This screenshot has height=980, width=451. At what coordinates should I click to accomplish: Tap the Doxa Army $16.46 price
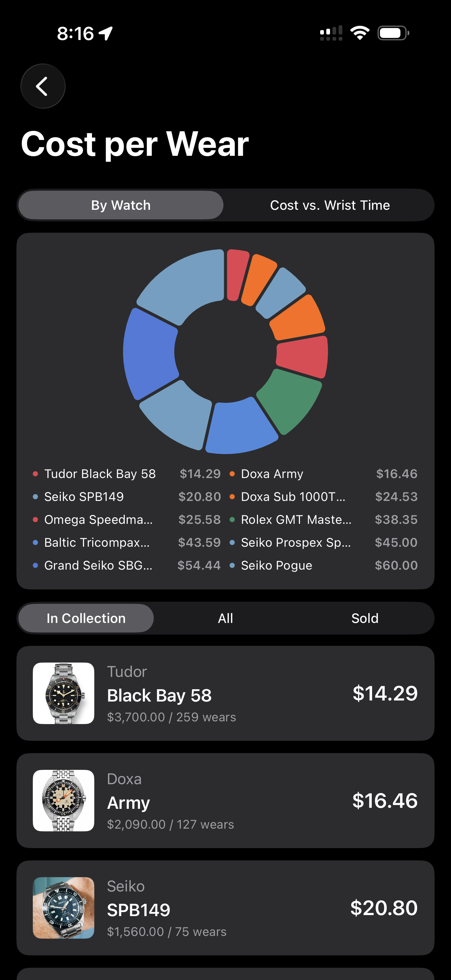[x=385, y=800]
